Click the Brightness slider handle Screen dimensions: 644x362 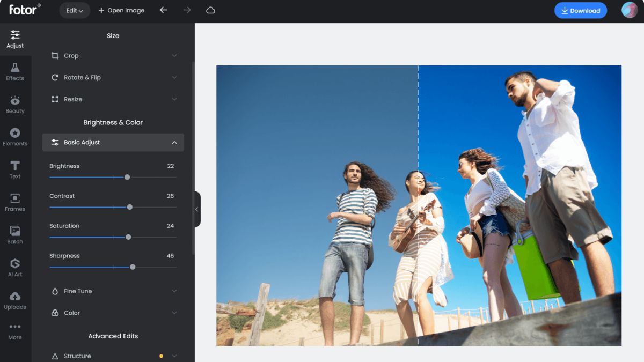[127, 177]
